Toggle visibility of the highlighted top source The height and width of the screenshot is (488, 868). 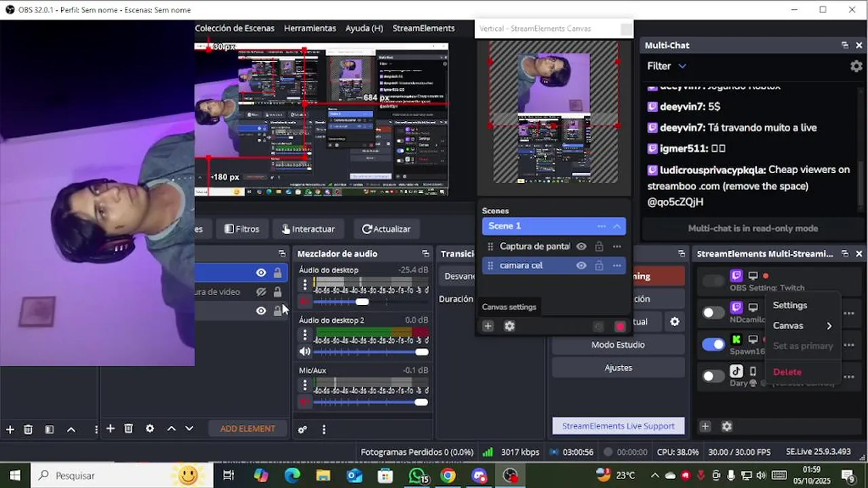(x=261, y=272)
